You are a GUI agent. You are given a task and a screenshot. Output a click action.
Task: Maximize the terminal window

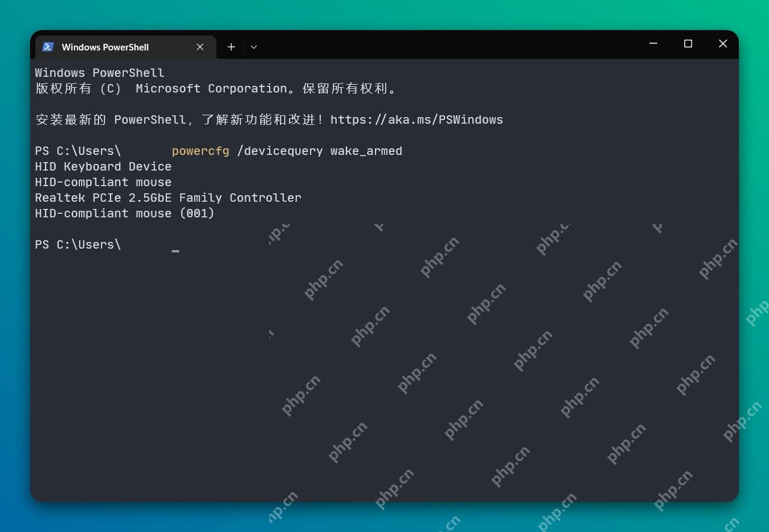tap(688, 44)
